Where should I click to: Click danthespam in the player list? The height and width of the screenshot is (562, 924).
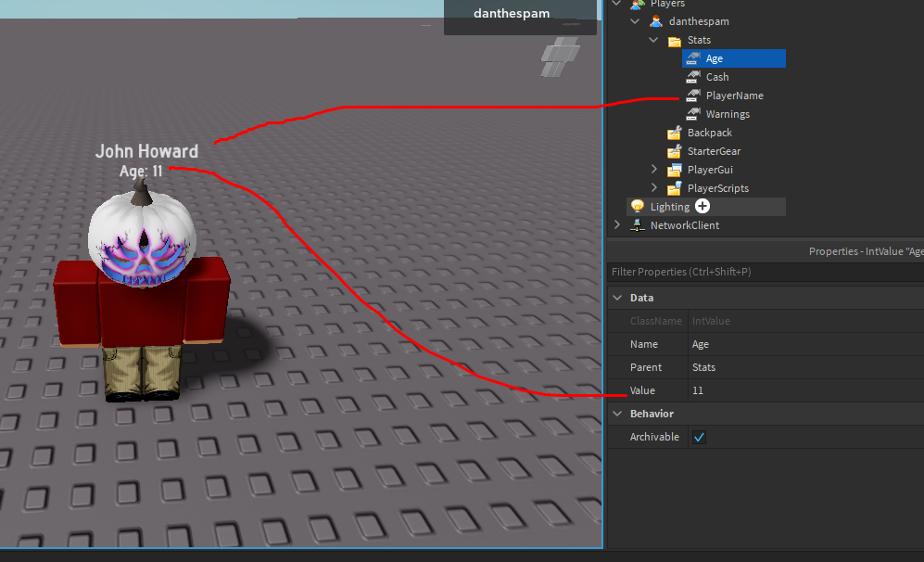pyautogui.click(x=512, y=14)
